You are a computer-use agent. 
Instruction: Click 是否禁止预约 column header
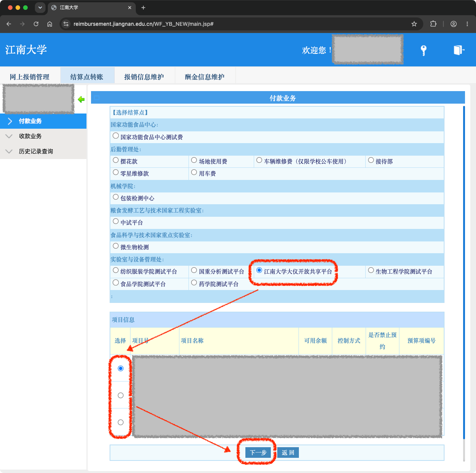coord(382,341)
